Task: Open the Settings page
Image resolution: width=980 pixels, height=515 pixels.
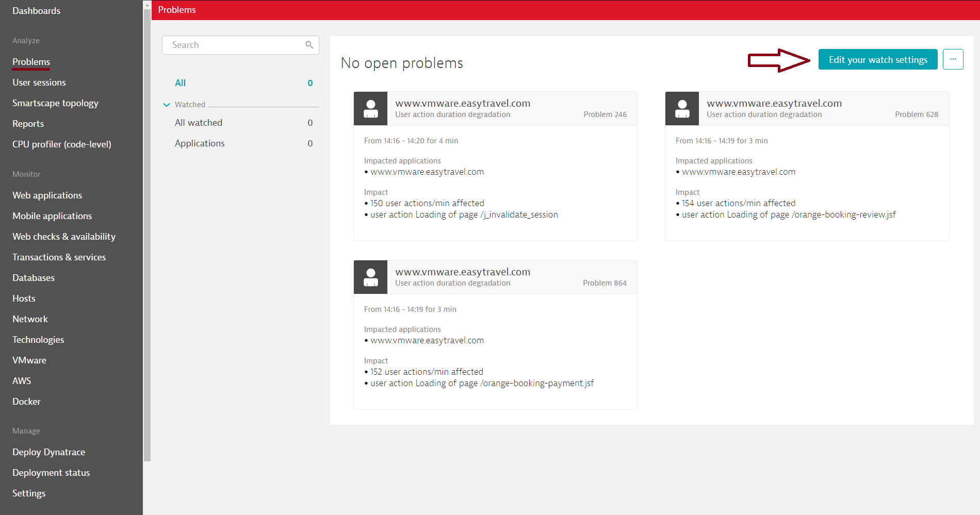Action: [28, 493]
